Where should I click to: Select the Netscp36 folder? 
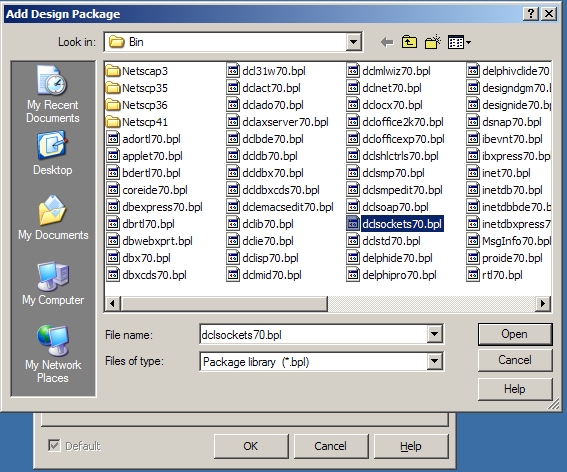[x=137, y=105]
